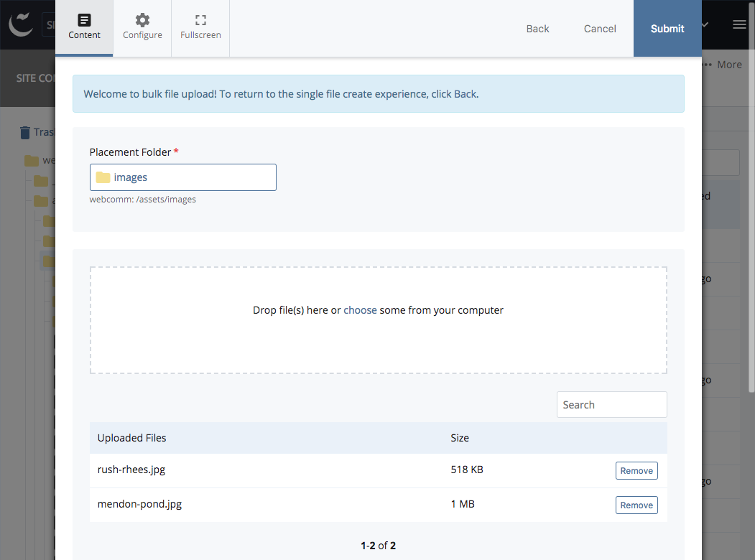Submit the uploaded files

click(x=667, y=29)
